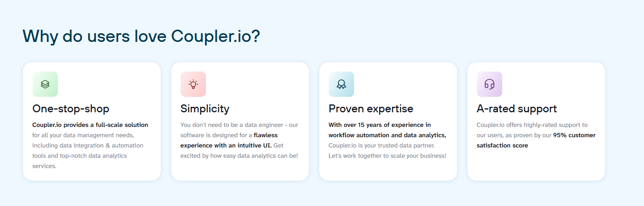The image size is (644, 206).
Task: Click the green layers icon in One-stop-shop card
Action: (x=45, y=84)
